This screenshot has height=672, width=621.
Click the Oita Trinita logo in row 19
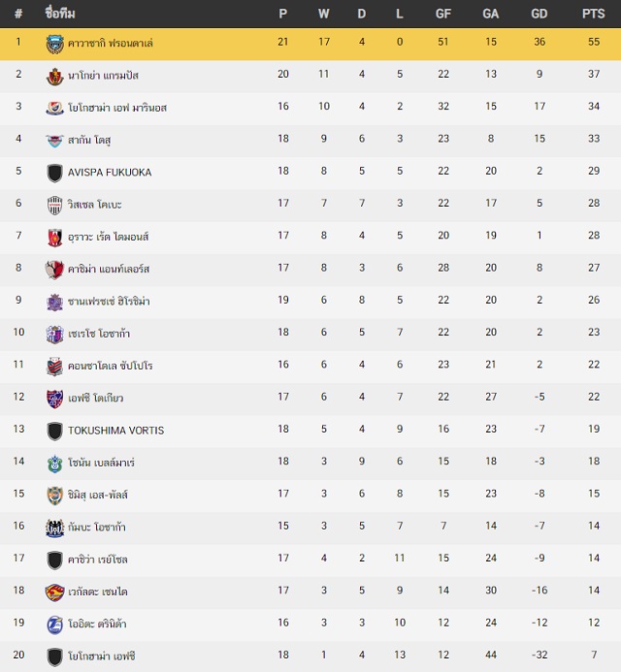coord(55,624)
